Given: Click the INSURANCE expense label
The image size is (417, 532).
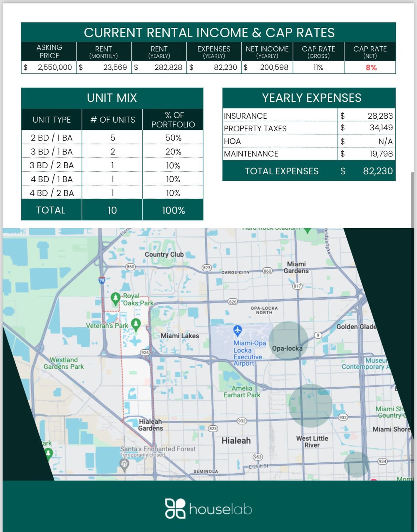Looking at the screenshot, I should click(x=245, y=116).
